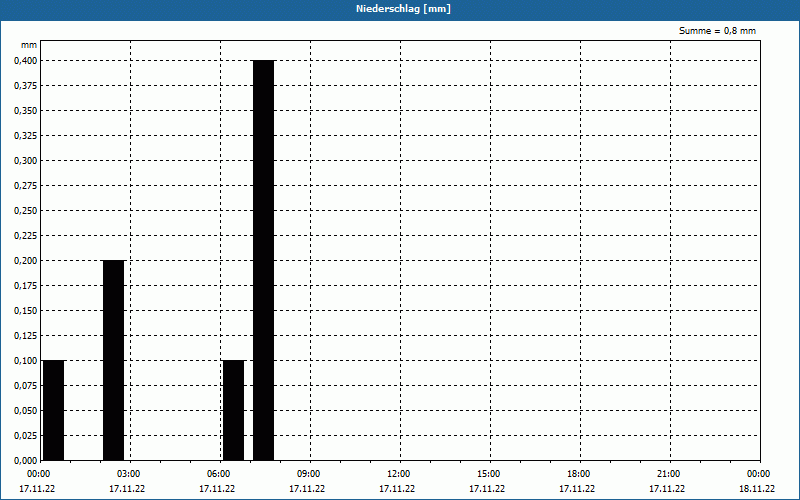Click the 0,075 y-axis label
The height and width of the screenshot is (500, 800).
(x=26, y=386)
